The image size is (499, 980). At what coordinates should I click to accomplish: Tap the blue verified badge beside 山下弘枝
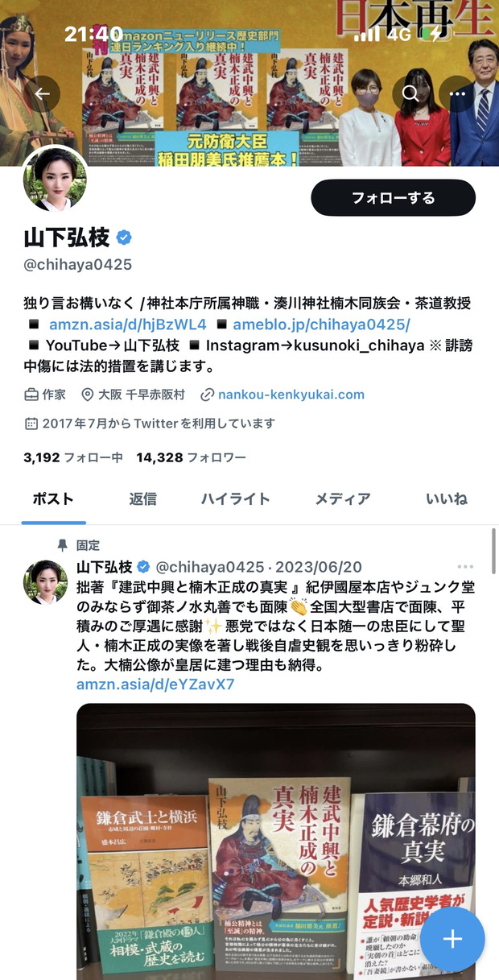click(124, 238)
